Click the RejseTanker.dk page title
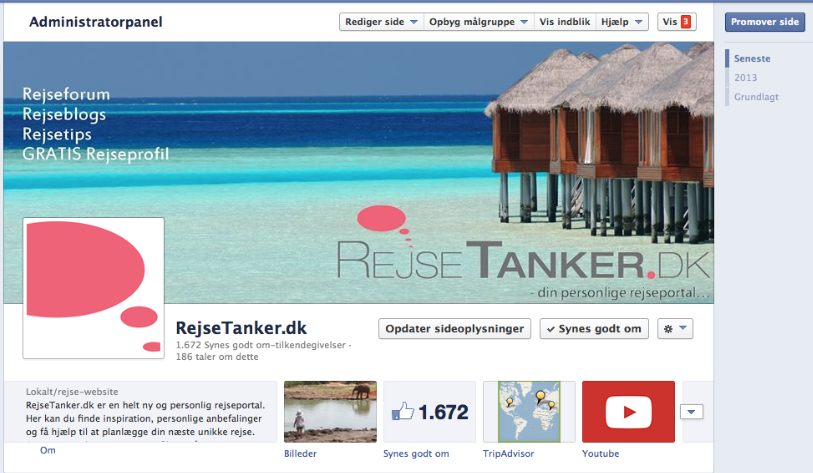 tap(241, 328)
